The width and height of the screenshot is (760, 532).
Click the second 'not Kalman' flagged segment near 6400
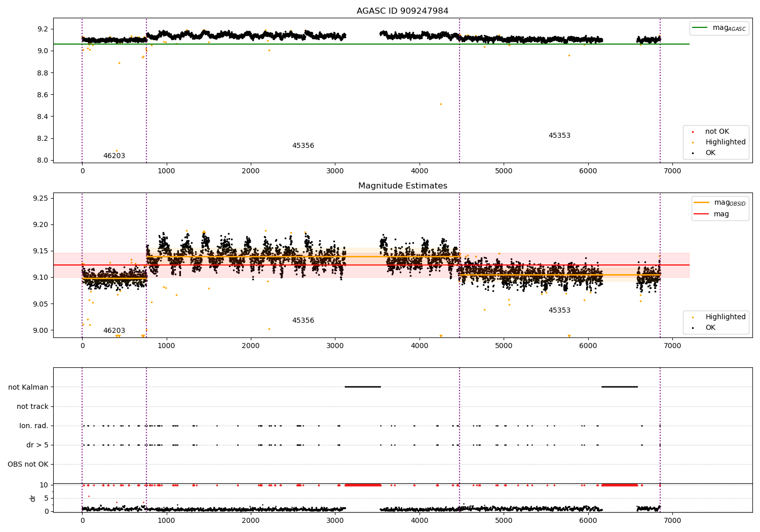pyautogui.click(x=619, y=387)
